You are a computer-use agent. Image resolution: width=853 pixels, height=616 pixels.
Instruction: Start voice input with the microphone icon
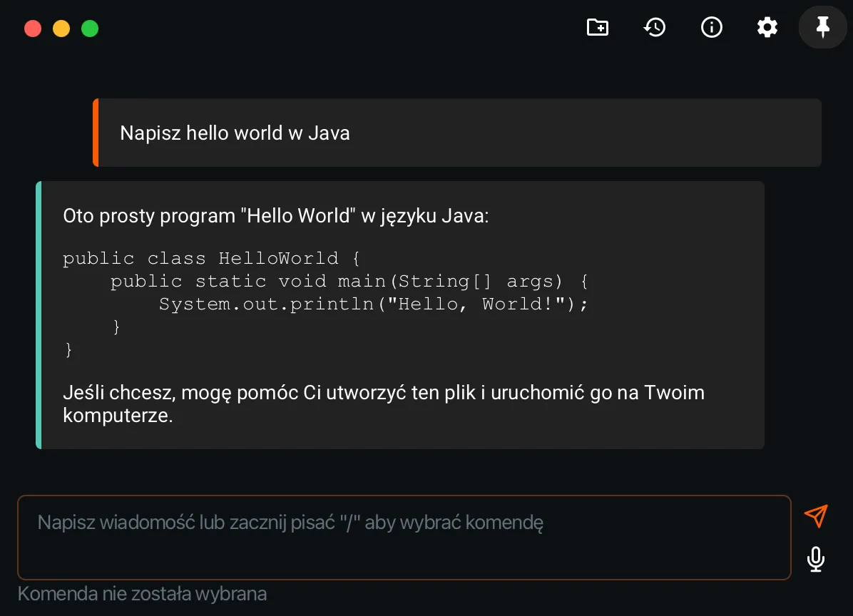pyautogui.click(x=815, y=559)
